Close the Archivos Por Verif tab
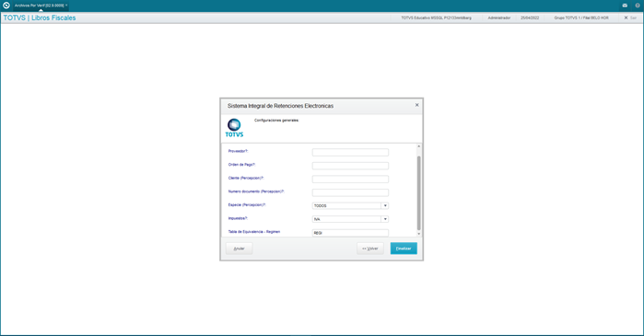 pos(66,6)
